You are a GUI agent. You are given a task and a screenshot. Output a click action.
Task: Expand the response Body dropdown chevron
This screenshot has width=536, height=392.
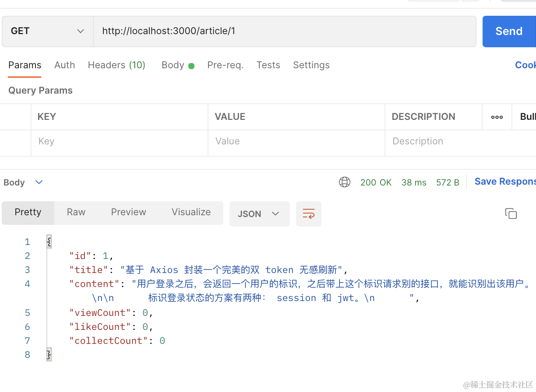[x=39, y=182]
